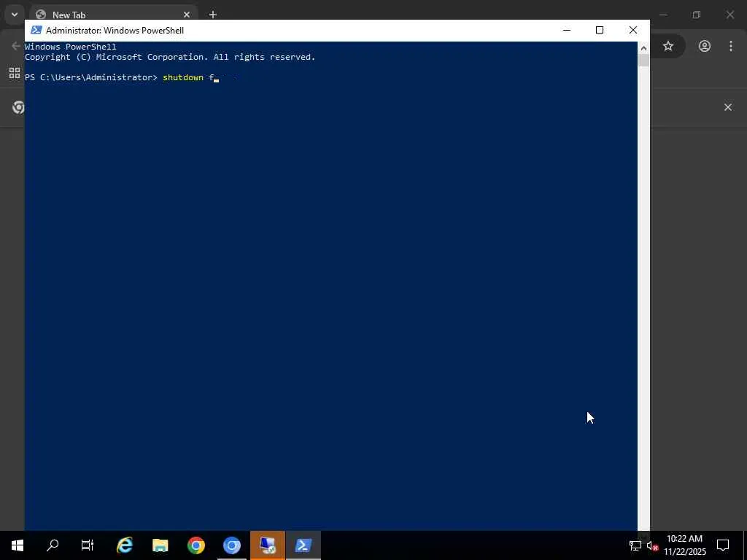Open the highlighted remote desktop taskbar app
Image resolution: width=747 pixels, height=560 pixels.
pyautogui.click(x=268, y=545)
